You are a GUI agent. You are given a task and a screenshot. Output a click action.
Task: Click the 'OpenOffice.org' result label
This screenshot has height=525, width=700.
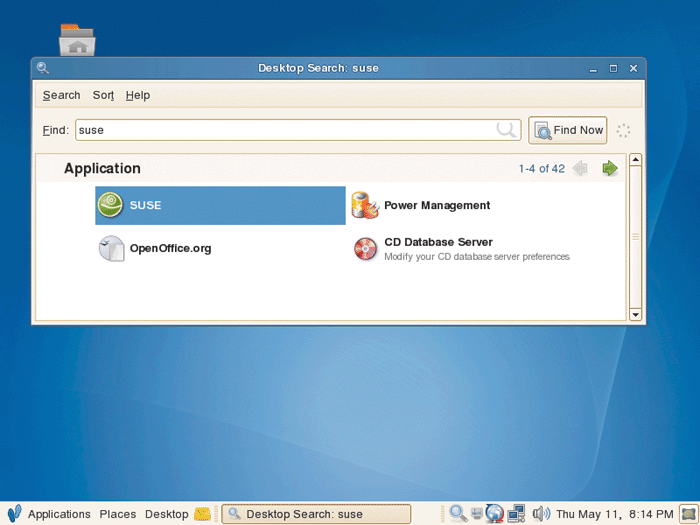pyautogui.click(x=171, y=248)
